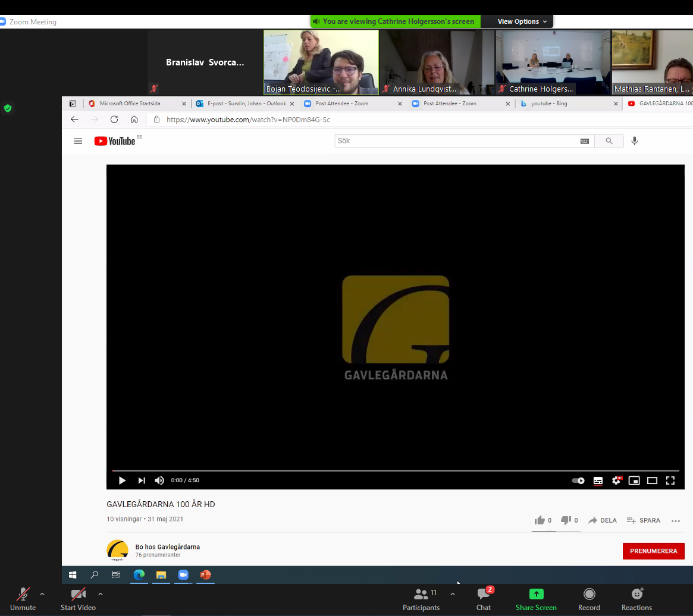Play the Gavlegårdarna video
This screenshot has height=616, width=693.
click(x=122, y=480)
